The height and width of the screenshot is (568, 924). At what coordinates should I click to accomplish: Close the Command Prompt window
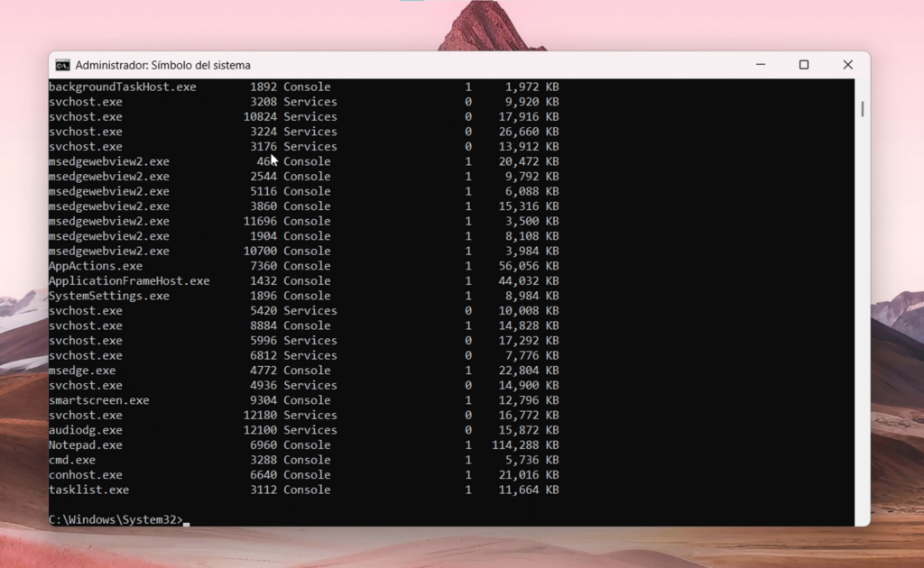click(x=847, y=64)
